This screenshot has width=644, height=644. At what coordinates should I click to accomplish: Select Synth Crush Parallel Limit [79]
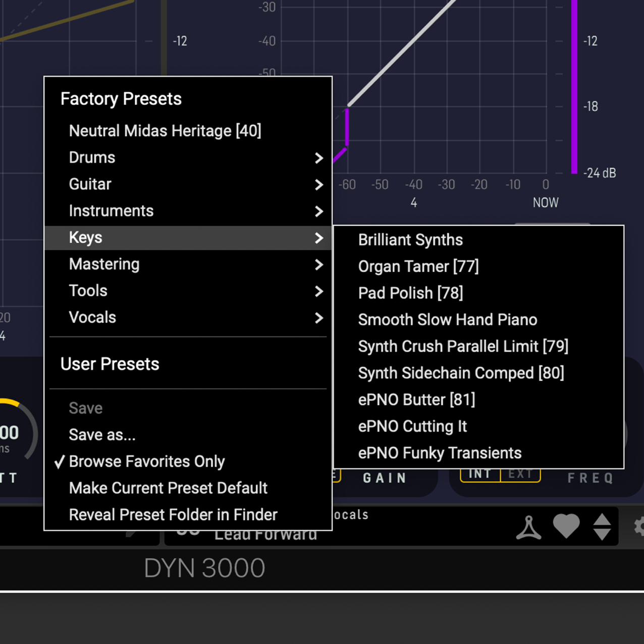(478, 347)
